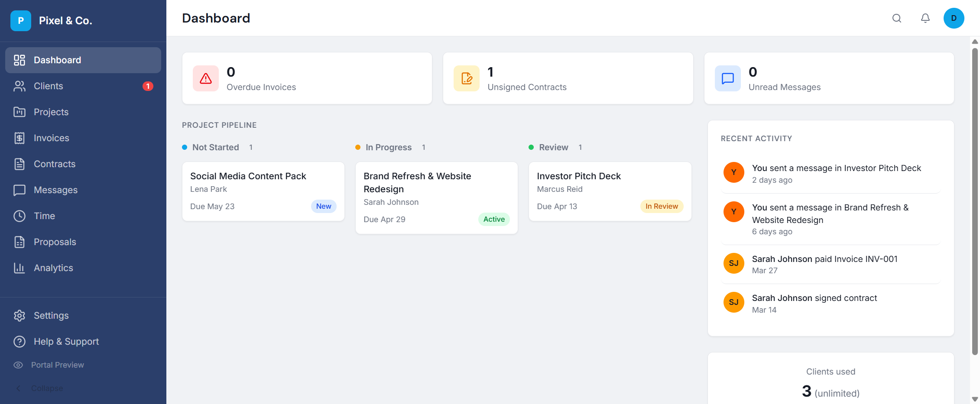The image size is (980, 404).
Task: Open the notifications bell
Action: [x=925, y=18]
